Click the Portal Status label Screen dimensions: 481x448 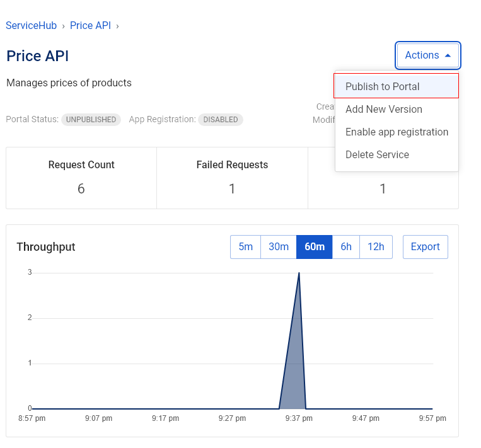point(32,119)
